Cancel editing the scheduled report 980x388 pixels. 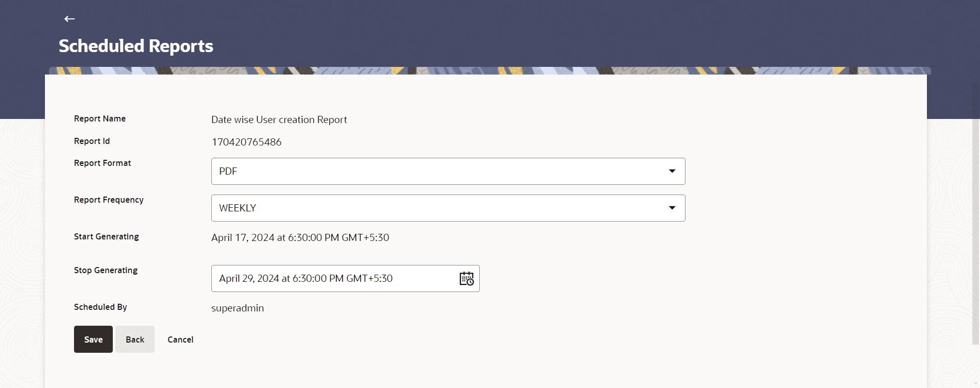pos(181,339)
